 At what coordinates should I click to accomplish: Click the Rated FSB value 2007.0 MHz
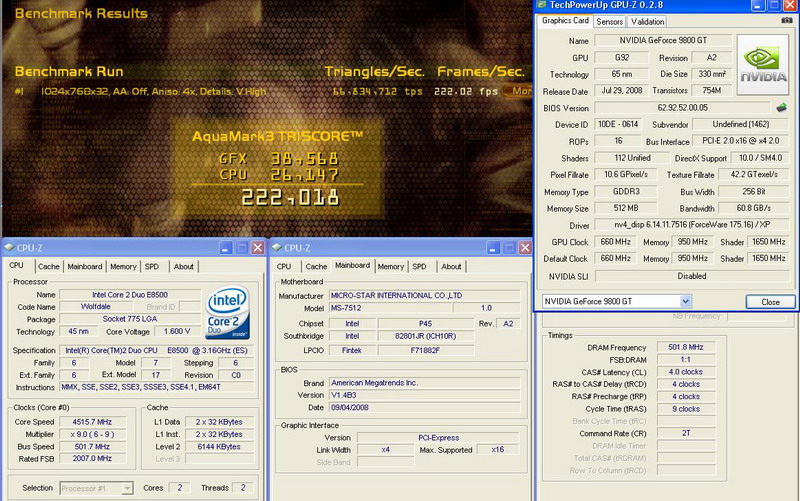point(92,458)
